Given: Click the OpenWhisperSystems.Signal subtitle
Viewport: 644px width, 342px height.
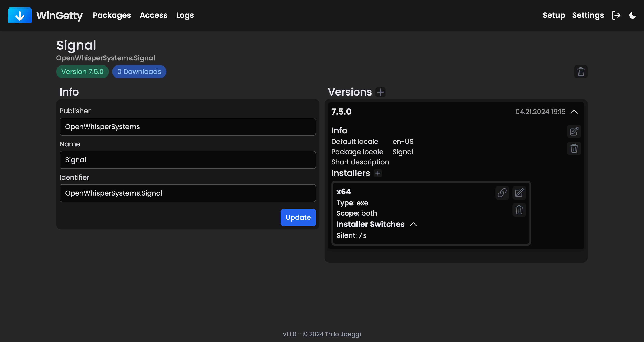Looking at the screenshot, I should click(105, 58).
